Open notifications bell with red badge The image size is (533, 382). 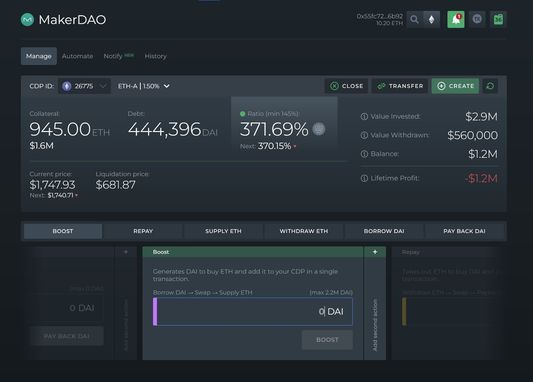pyautogui.click(x=456, y=19)
